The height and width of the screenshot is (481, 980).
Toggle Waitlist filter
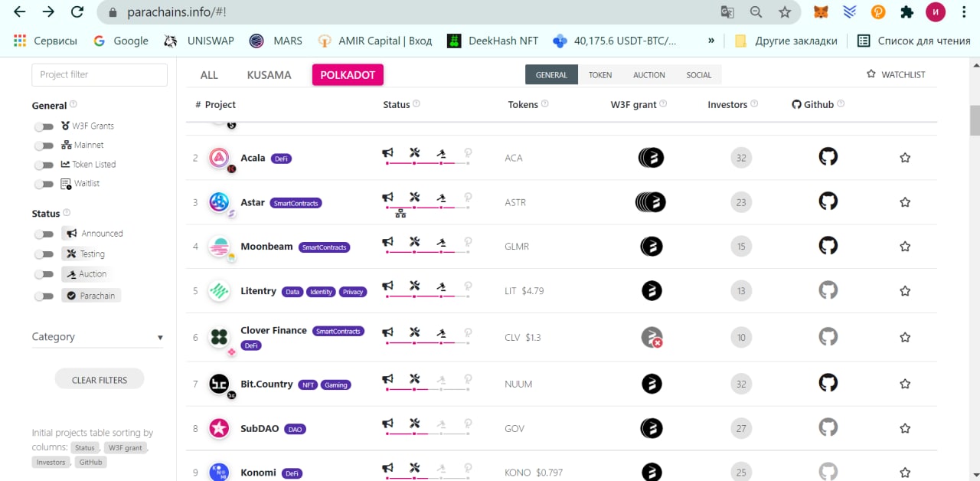tap(44, 184)
